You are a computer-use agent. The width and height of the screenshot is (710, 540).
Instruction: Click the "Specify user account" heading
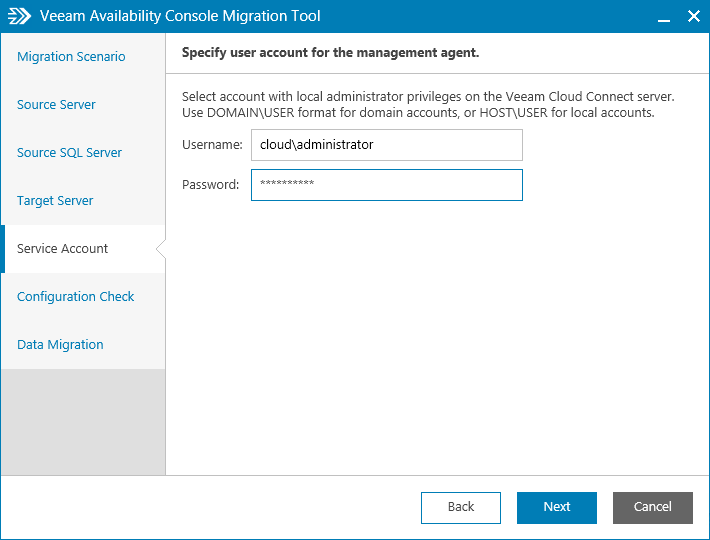330,52
